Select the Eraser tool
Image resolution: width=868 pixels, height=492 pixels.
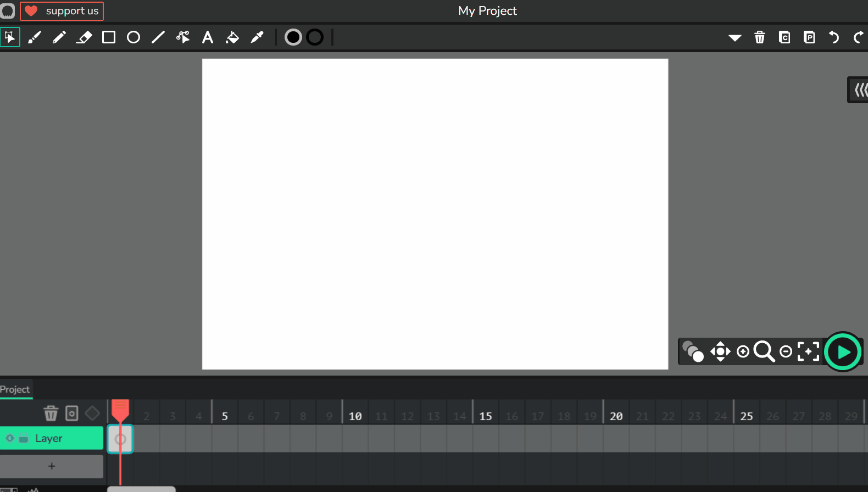point(84,37)
